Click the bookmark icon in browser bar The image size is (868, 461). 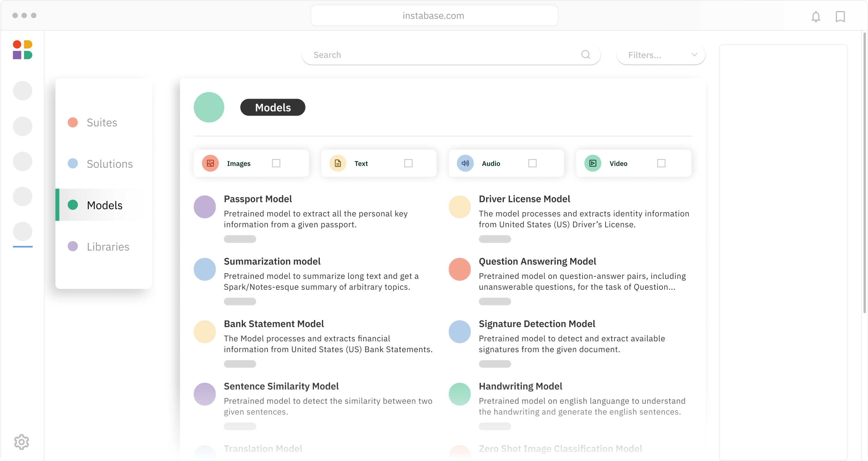(x=840, y=16)
